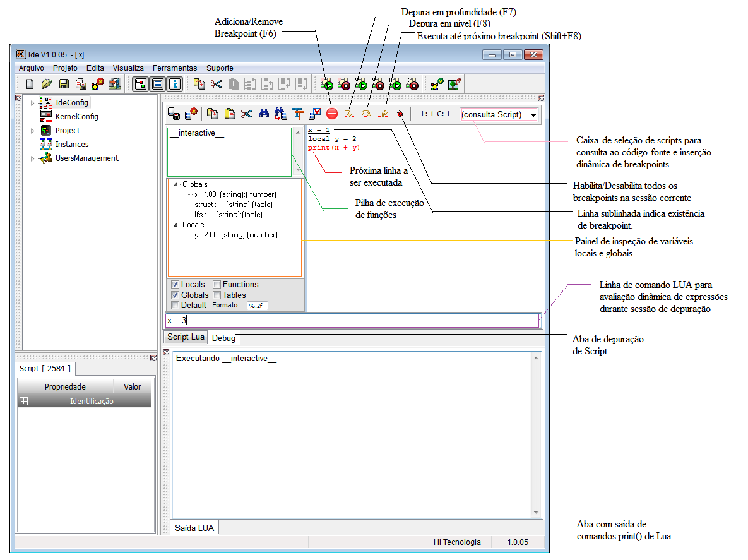The height and width of the screenshot is (560, 748).
Task: Open the Arquivo menu
Action: (32, 68)
